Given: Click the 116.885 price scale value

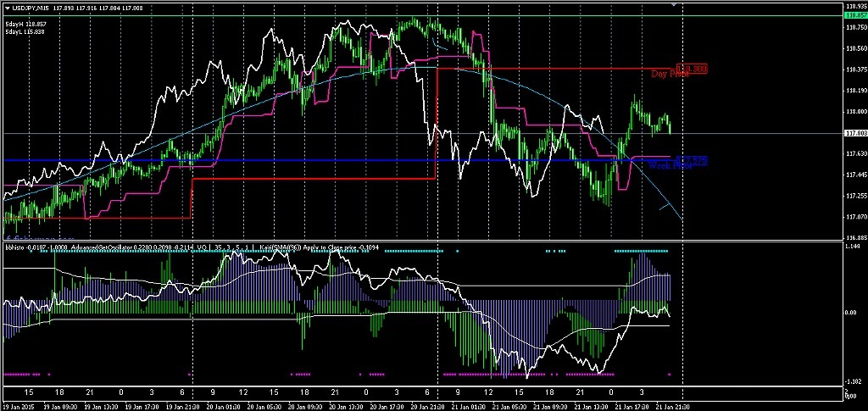Looking at the screenshot, I should click(856, 237).
